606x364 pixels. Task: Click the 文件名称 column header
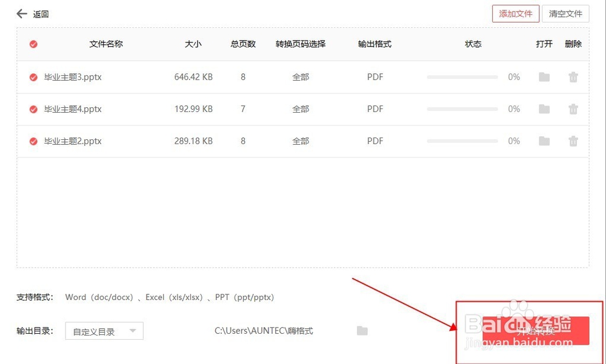click(x=106, y=44)
